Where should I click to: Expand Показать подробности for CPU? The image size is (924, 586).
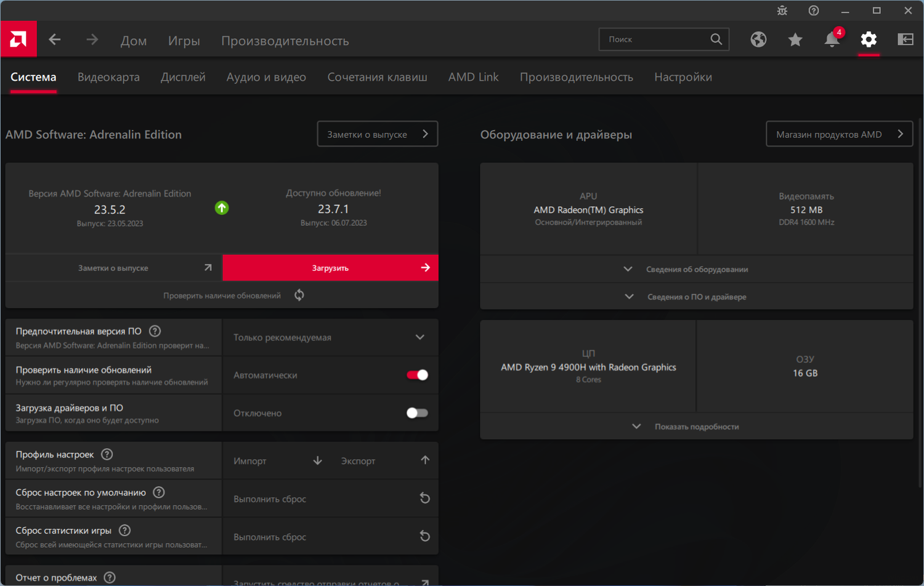pyautogui.click(x=697, y=427)
